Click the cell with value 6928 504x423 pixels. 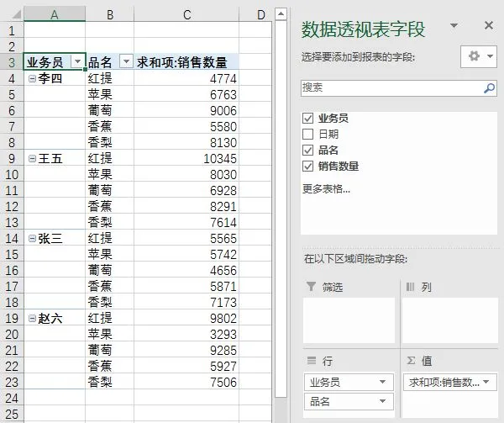[x=186, y=190]
